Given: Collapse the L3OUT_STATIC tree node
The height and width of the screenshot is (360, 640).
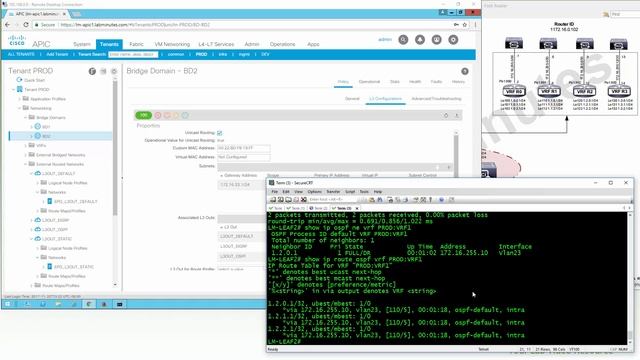Looking at the screenshot, I should point(31,239).
